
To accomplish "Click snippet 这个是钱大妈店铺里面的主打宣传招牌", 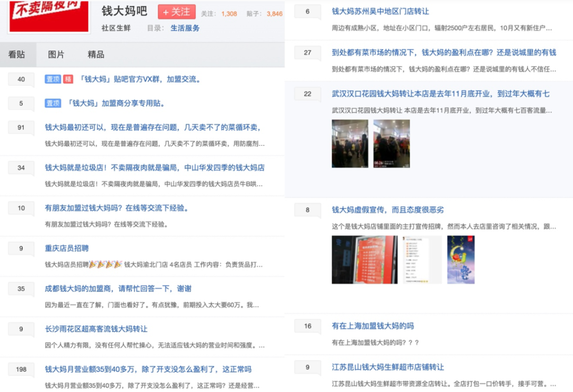I will click(444, 227).
